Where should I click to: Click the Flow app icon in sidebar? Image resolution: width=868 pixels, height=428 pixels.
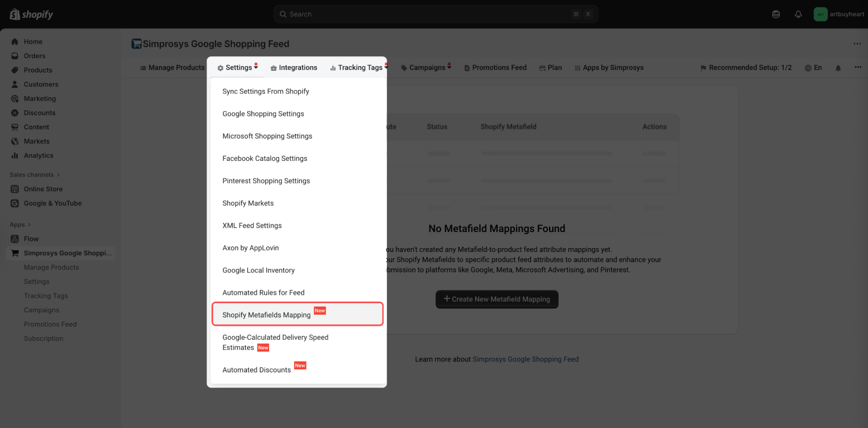pyautogui.click(x=15, y=239)
